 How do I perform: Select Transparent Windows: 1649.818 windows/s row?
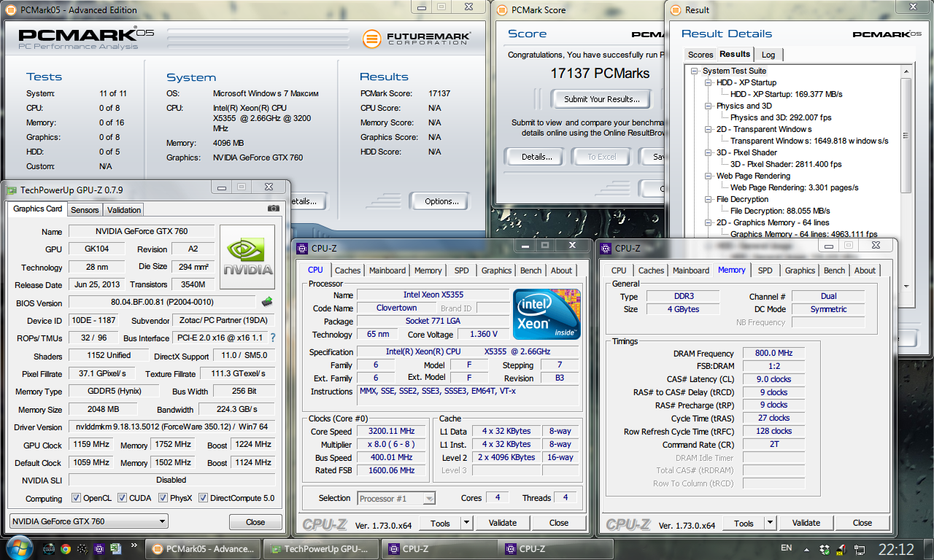809,141
